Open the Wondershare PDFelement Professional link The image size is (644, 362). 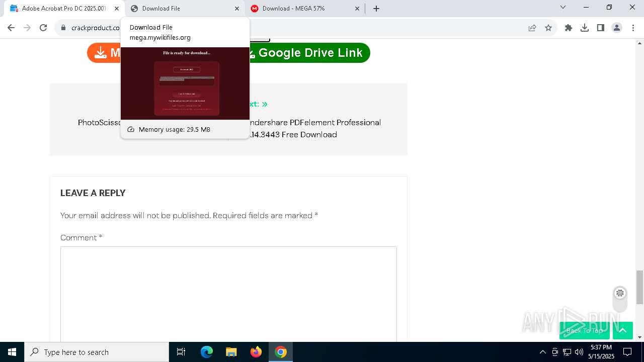315,128
